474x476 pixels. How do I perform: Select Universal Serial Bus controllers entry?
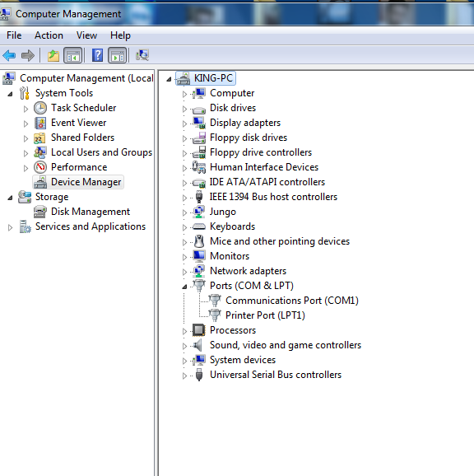pos(276,375)
